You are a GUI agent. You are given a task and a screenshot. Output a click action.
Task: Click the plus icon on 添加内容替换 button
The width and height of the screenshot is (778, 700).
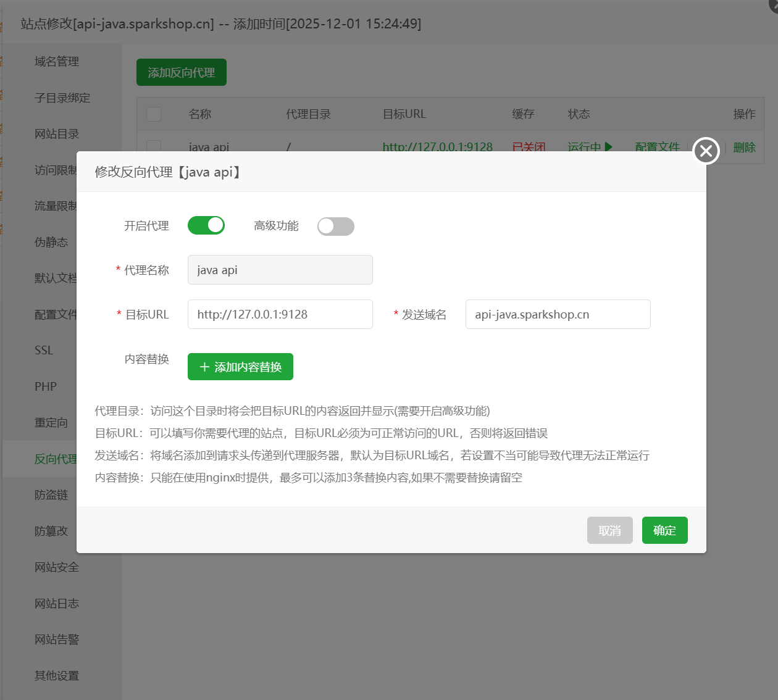click(x=204, y=366)
